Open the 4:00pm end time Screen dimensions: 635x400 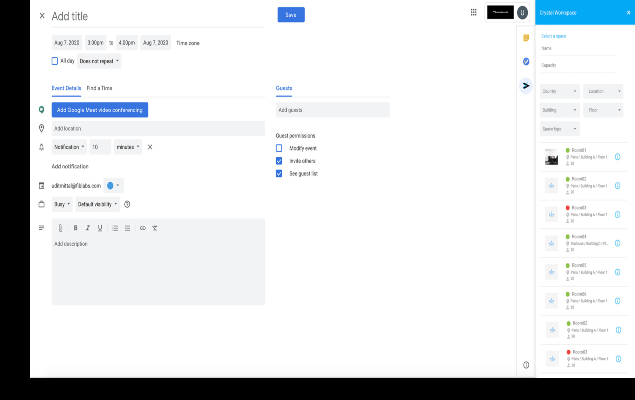[x=127, y=43]
